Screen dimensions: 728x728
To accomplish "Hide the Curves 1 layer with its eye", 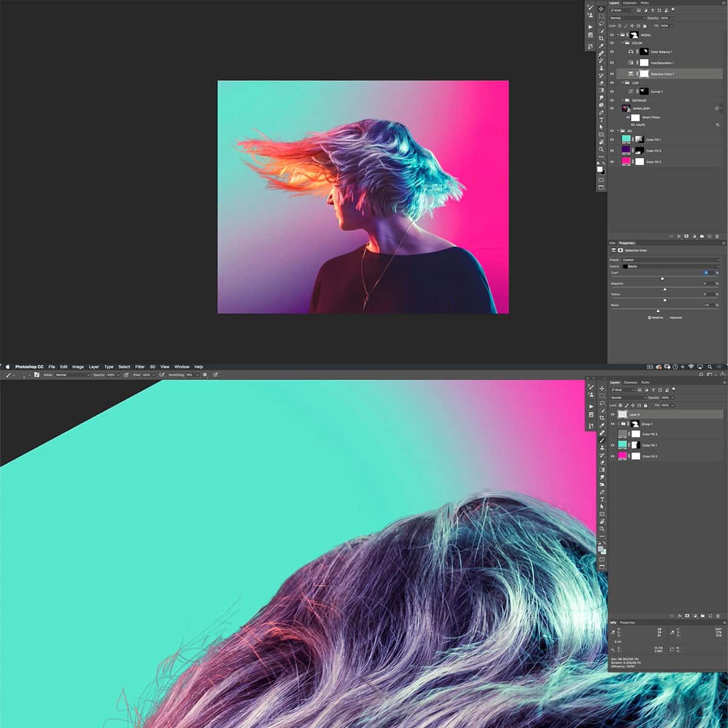I will (612, 92).
